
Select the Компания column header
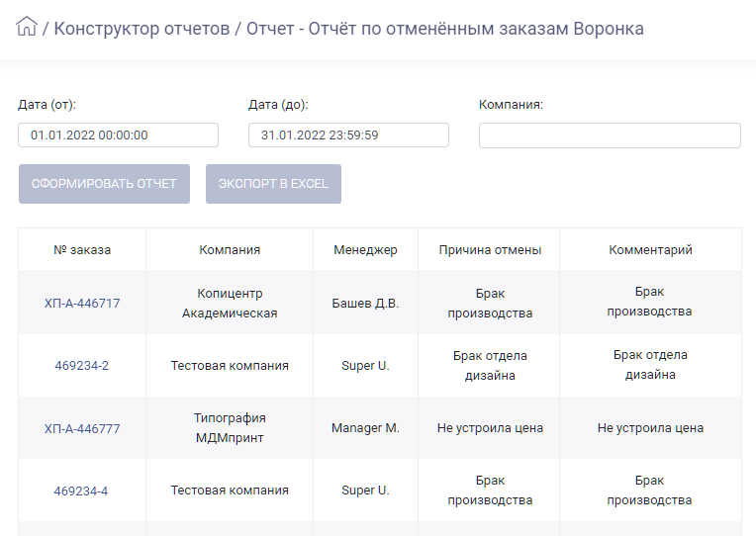pyautogui.click(x=230, y=249)
